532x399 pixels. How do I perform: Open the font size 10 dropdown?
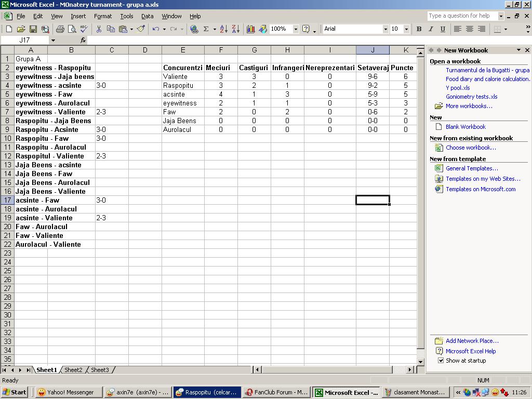[406, 29]
